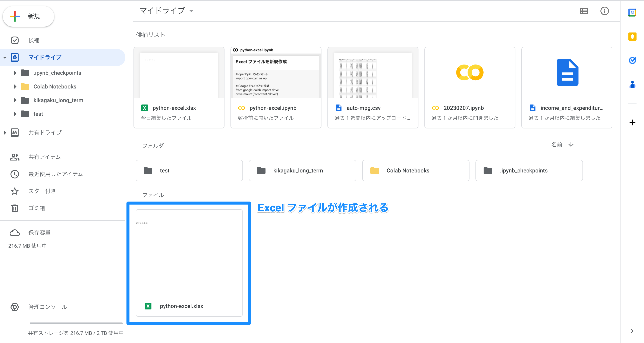
Task: Expand 共有ドライブ in sidebar
Action: [5, 132]
